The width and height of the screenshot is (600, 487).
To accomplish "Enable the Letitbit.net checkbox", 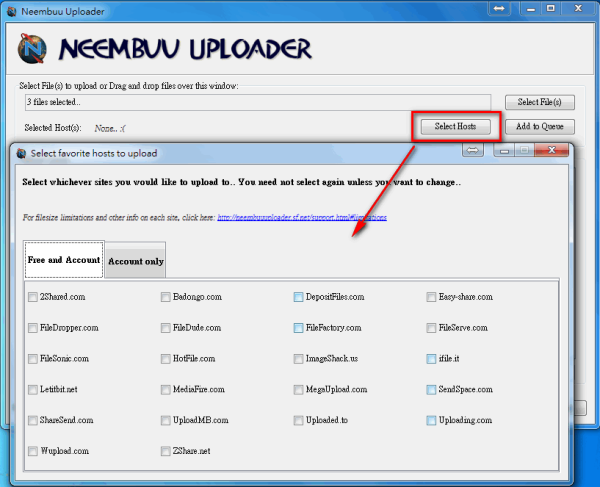I will tap(33, 389).
